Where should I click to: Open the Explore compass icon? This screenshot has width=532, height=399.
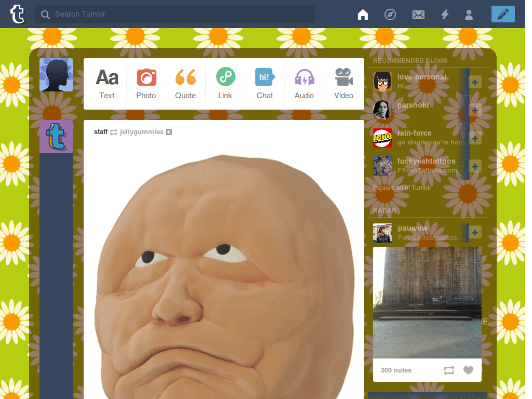point(390,14)
